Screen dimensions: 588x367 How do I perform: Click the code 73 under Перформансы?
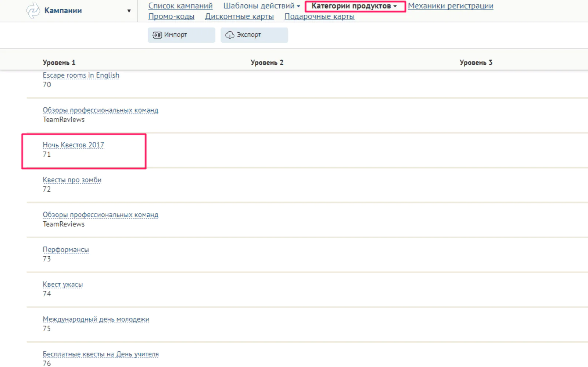tap(47, 259)
